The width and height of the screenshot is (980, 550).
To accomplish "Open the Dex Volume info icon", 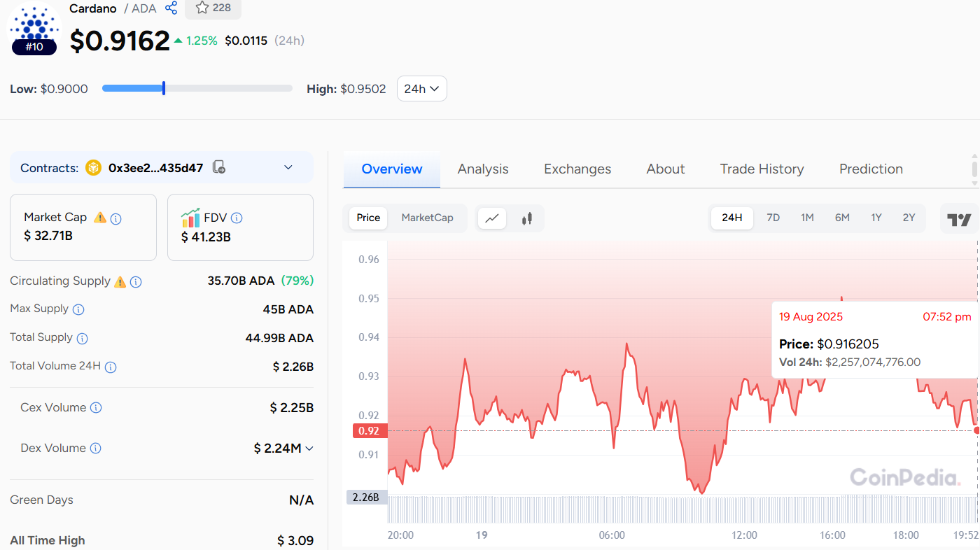I will [x=96, y=449].
